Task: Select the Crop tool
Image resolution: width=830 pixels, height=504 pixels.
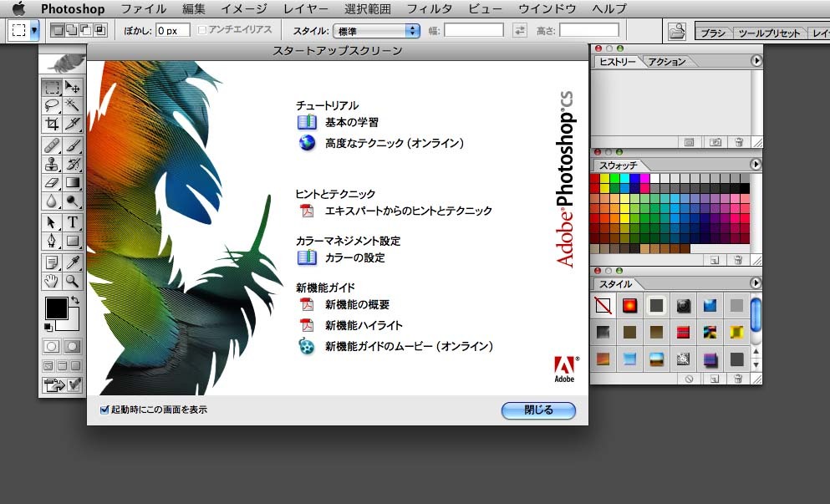Action: (x=52, y=124)
